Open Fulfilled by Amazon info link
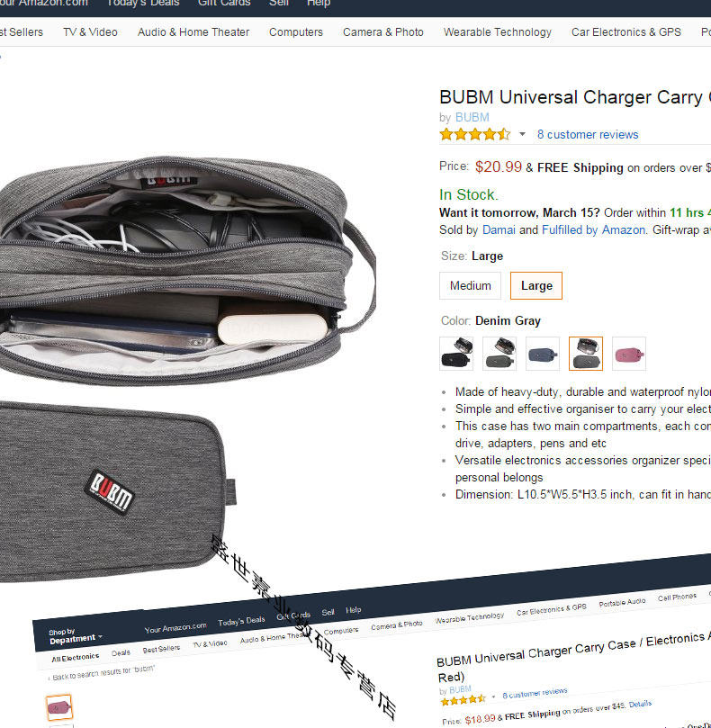 pyautogui.click(x=593, y=229)
